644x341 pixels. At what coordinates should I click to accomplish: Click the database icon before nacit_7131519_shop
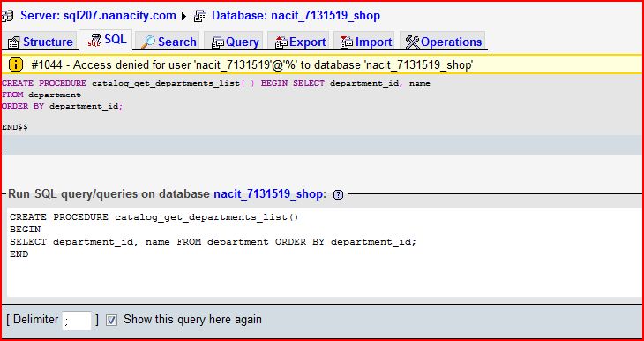[200, 16]
